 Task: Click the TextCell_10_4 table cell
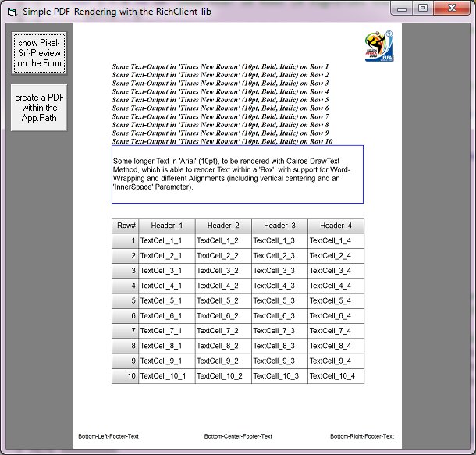pyautogui.click(x=336, y=376)
